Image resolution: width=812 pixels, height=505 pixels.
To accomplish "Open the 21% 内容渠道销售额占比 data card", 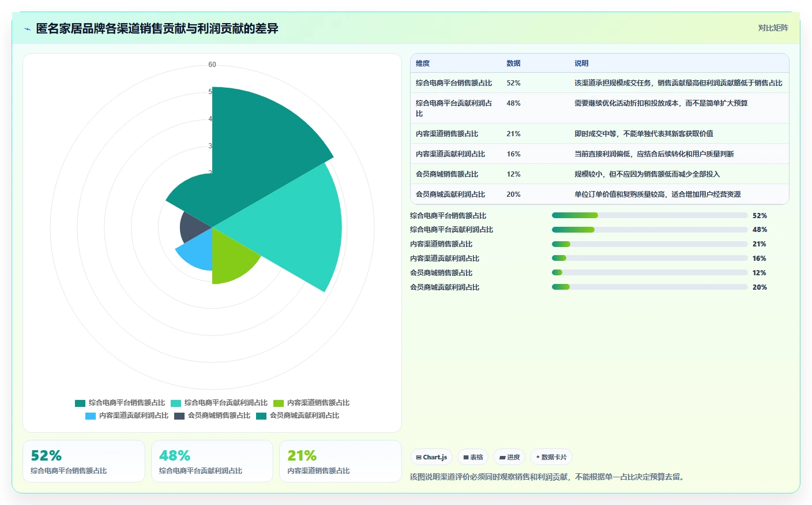I will point(340,461).
